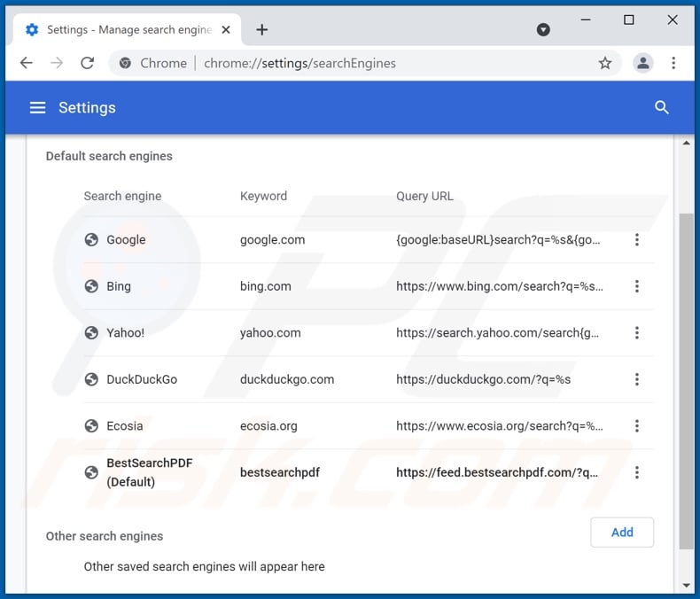Click the scrollbar up arrow
Viewport: 700px width, 599px height.
point(686,143)
